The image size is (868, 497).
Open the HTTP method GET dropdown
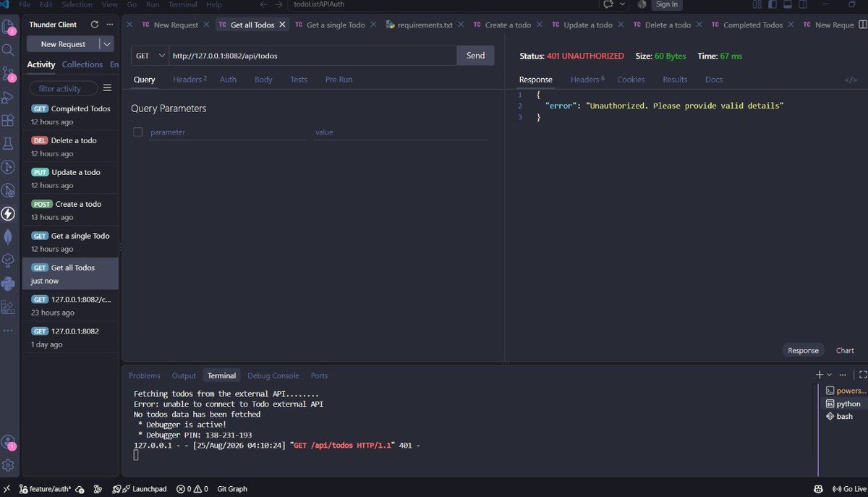(x=150, y=56)
